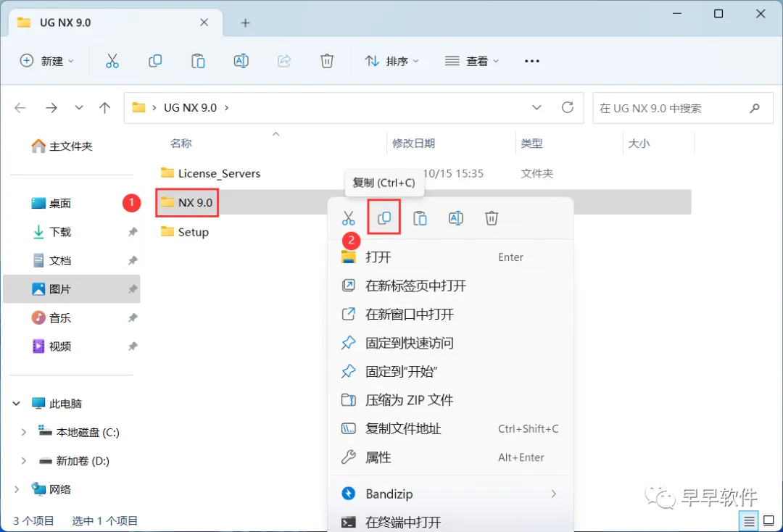
Task: Click the Copy icon in the top toolbar
Action: [x=155, y=61]
